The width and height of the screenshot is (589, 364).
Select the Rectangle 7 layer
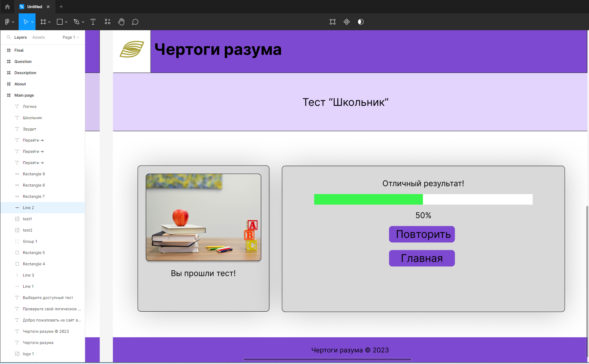(43, 196)
